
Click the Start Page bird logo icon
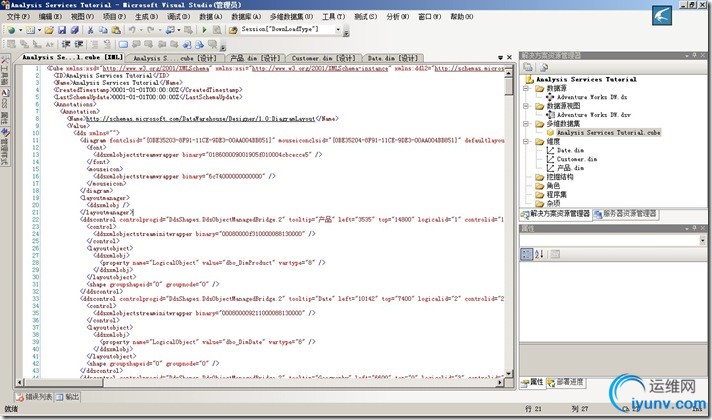tap(662, 16)
